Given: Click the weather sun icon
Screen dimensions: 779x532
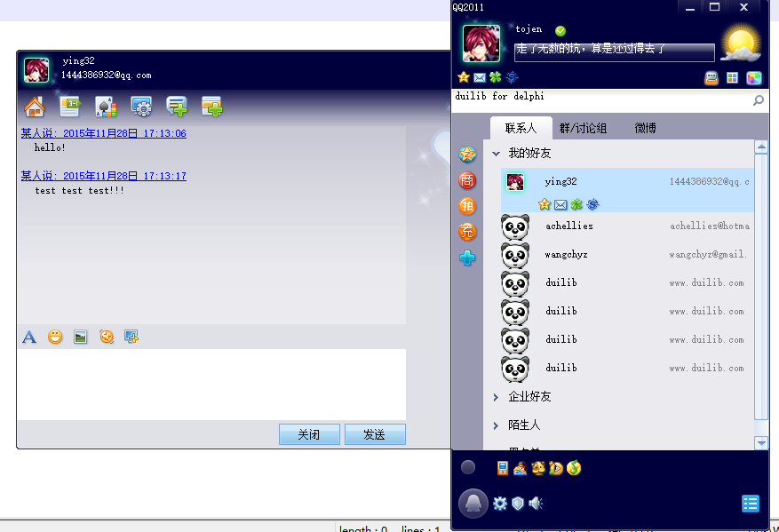Looking at the screenshot, I should [741, 44].
